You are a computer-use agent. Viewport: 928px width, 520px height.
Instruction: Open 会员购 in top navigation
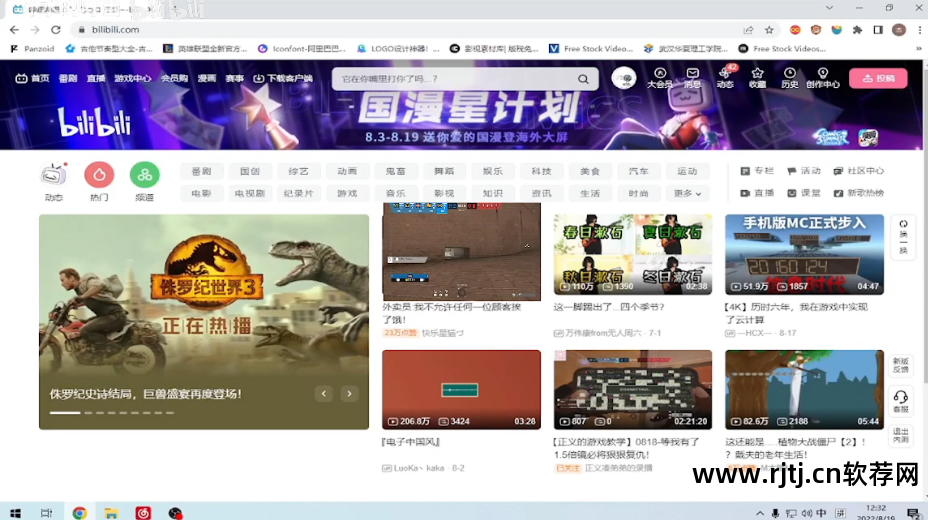174,78
